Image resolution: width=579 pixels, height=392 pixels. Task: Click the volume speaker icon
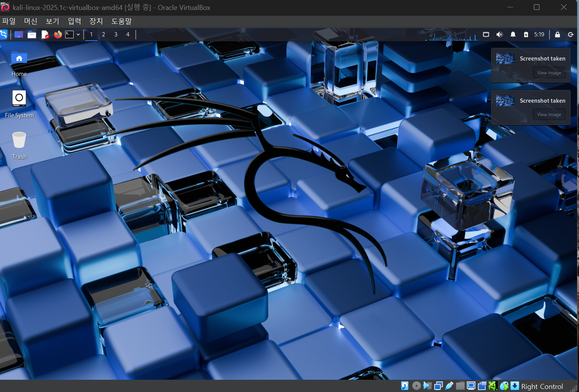click(x=499, y=34)
